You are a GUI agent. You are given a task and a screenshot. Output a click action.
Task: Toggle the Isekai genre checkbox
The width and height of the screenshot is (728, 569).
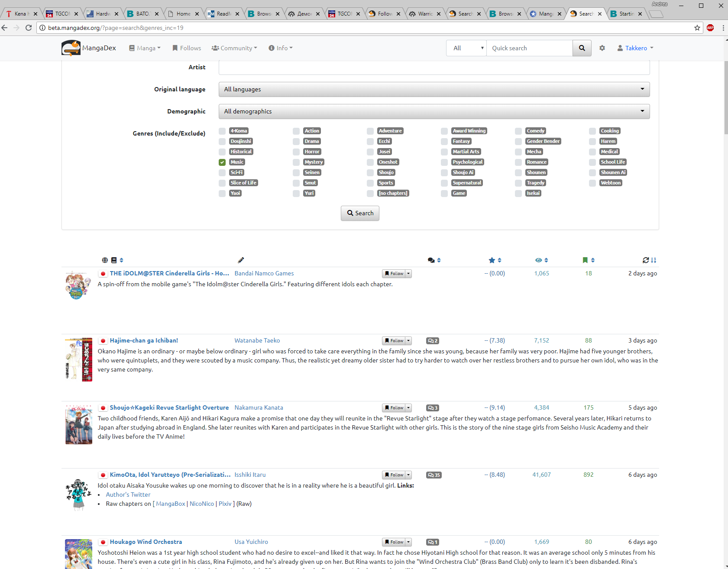(518, 194)
